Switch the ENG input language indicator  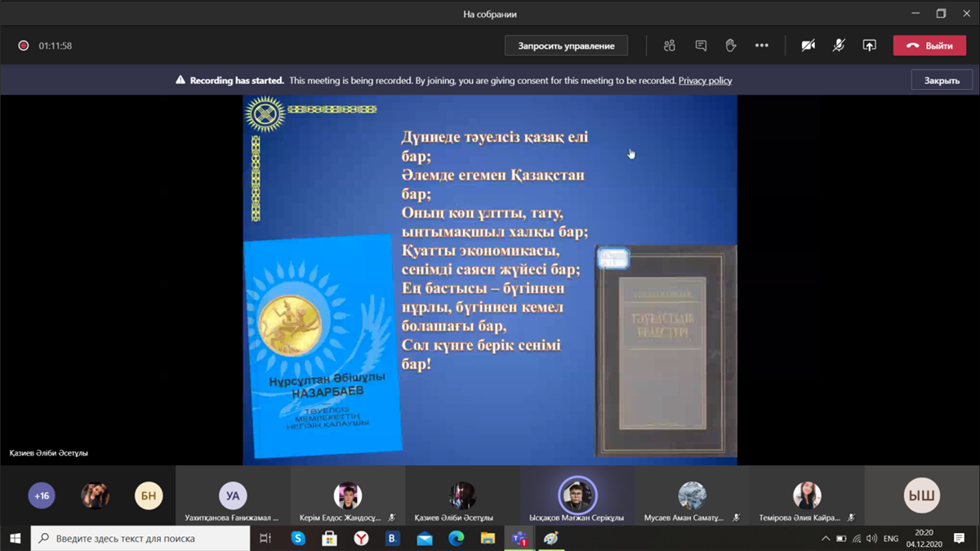pos(891,539)
